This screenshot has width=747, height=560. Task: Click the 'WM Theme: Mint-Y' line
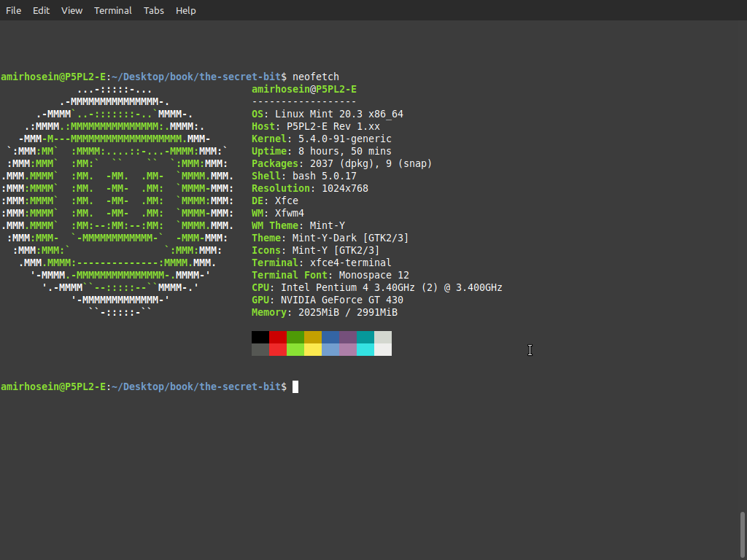coord(298,226)
